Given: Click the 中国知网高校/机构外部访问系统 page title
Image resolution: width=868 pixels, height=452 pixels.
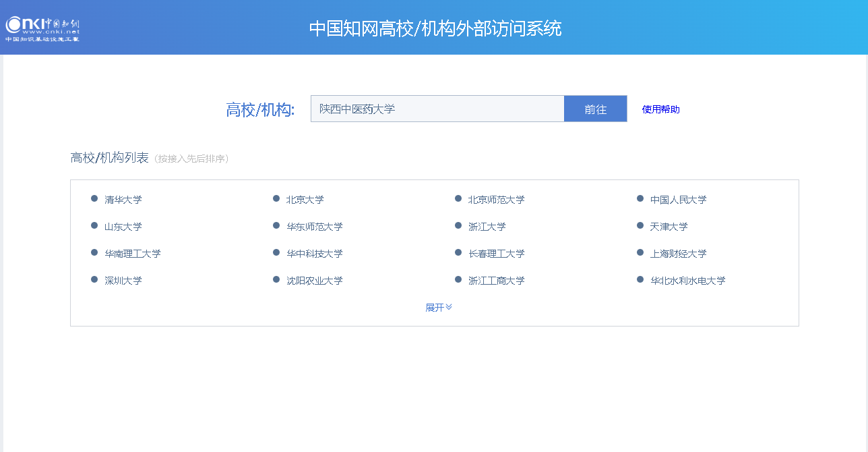Looking at the screenshot, I should tap(435, 28).
